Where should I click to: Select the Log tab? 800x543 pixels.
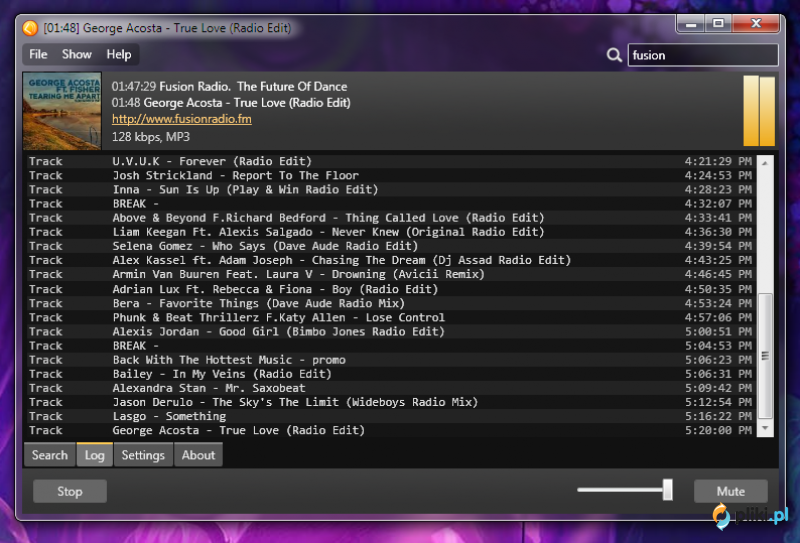94,455
